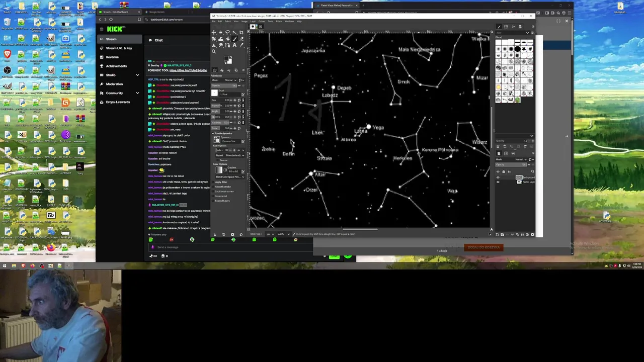Open paintbrush Mode Normal dropdown

(224, 80)
